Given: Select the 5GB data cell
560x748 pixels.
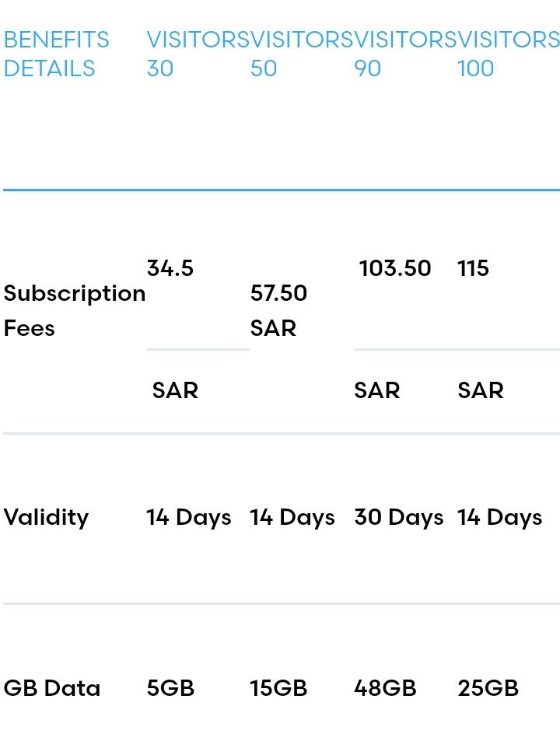Looking at the screenshot, I should pyautogui.click(x=170, y=688).
